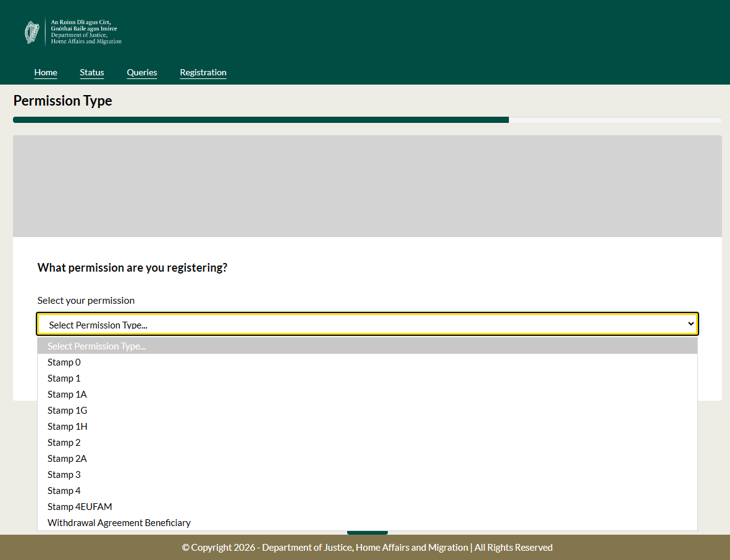Click the copyright footer text
The image size is (730, 560).
pos(367,548)
